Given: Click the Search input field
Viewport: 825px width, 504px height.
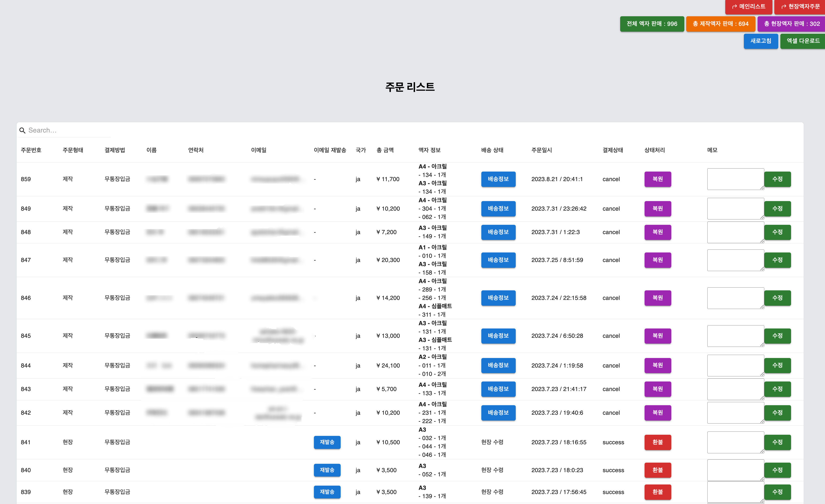Looking at the screenshot, I should pyautogui.click(x=67, y=130).
